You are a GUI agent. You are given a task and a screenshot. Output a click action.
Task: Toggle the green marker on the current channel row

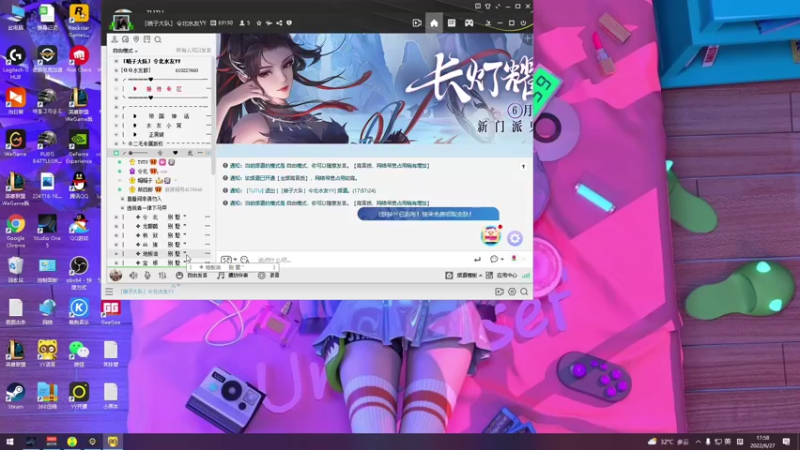[x=116, y=153]
